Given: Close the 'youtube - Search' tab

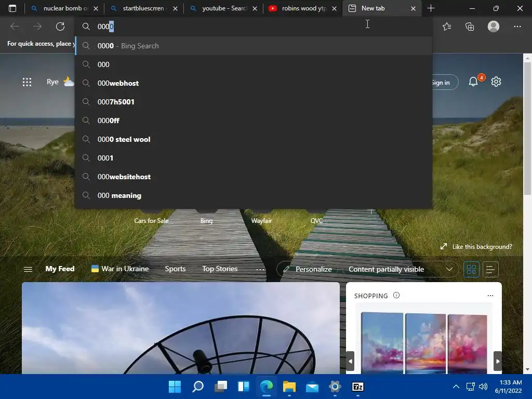Looking at the screenshot, I should 255,8.
